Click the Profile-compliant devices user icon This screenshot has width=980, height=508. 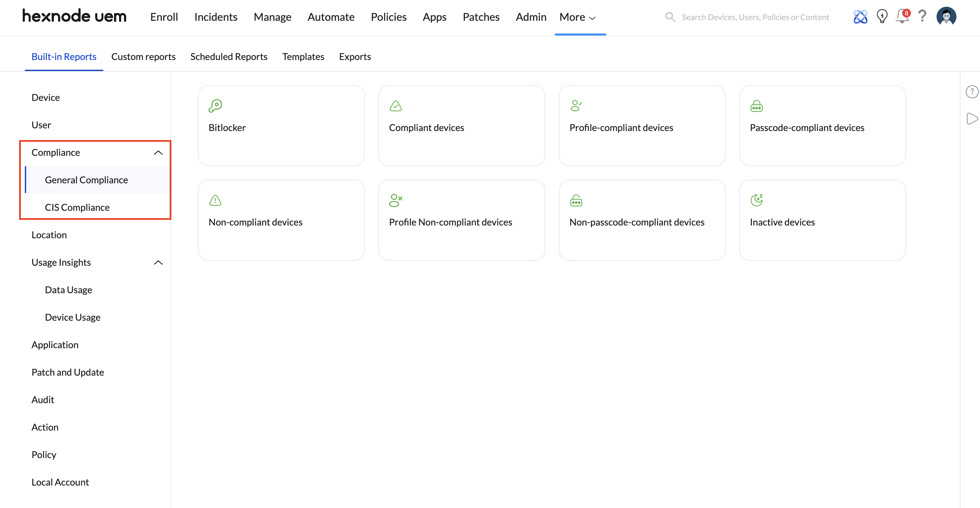click(x=576, y=105)
